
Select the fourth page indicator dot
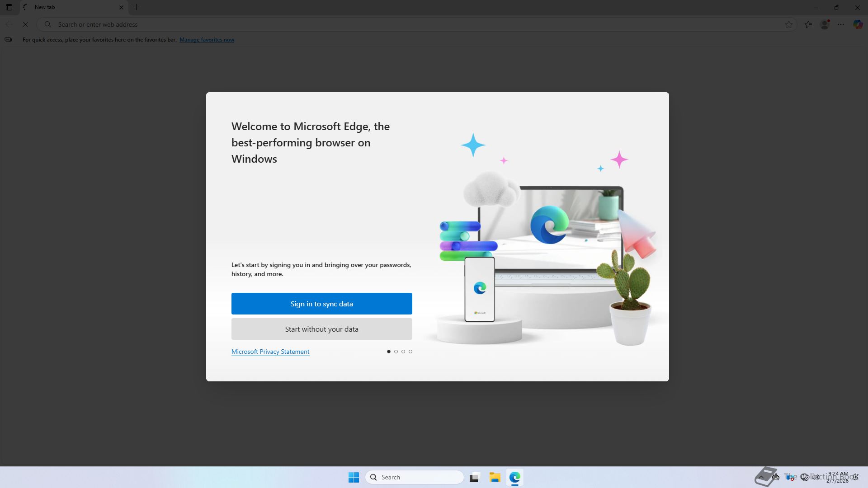click(x=410, y=352)
